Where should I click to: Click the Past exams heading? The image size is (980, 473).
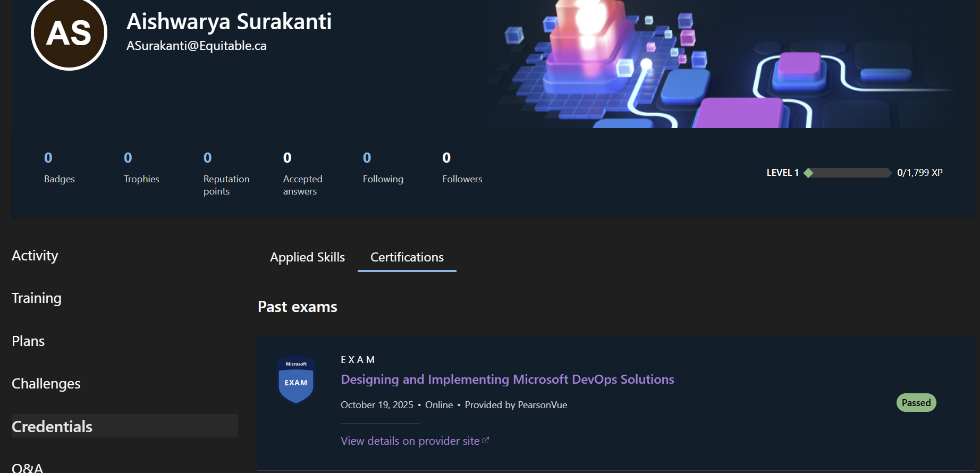[298, 307]
